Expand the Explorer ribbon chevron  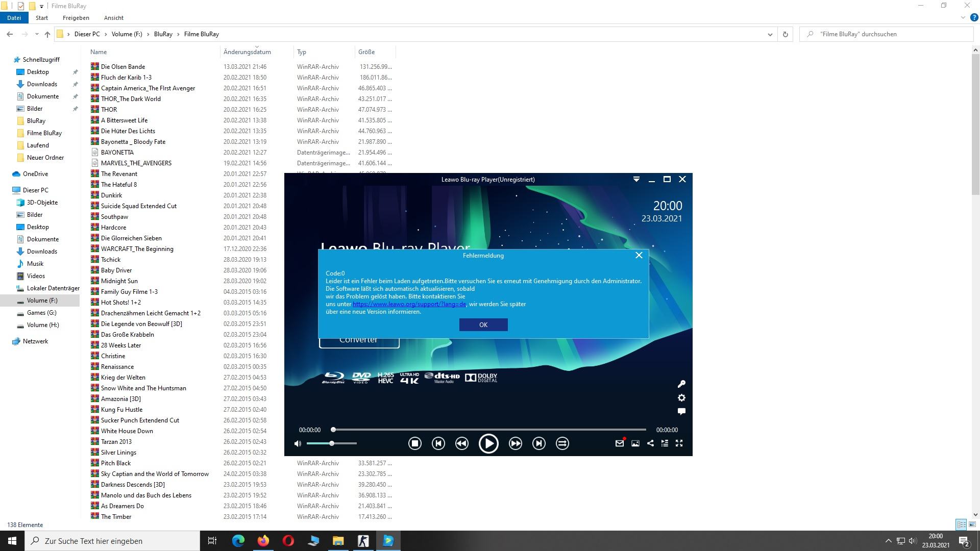pyautogui.click(x=963, y=17)
